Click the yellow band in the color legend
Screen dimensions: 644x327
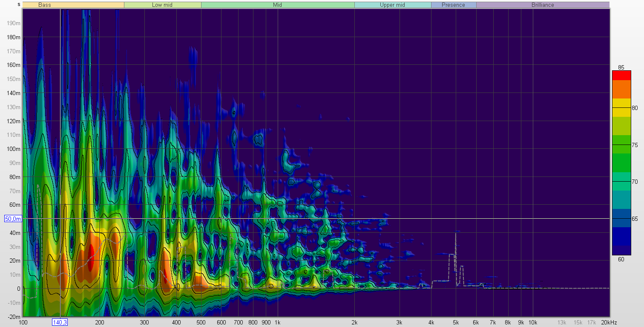621,103
